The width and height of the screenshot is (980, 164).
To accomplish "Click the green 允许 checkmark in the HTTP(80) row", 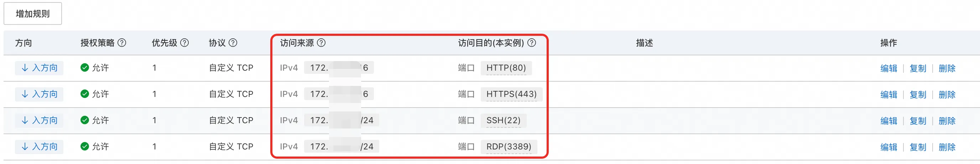I will pyautogui.click(x=84, y=67).
